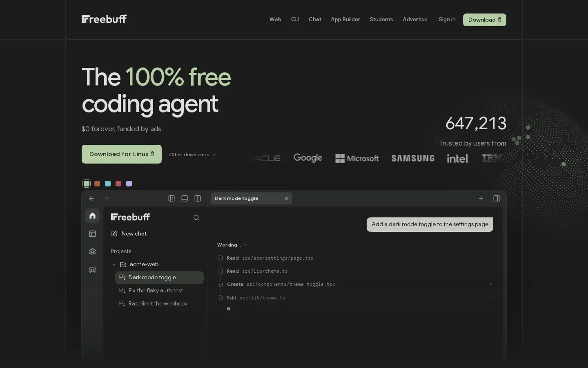Open the Dark mode toggle chat item
This screenshot has width=588, height=368.
click(x=159, y=277)
